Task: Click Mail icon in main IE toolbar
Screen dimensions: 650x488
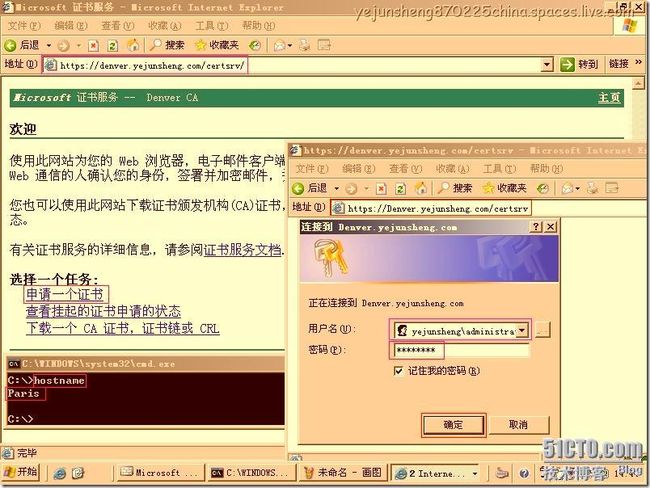Action: [279, 45]
